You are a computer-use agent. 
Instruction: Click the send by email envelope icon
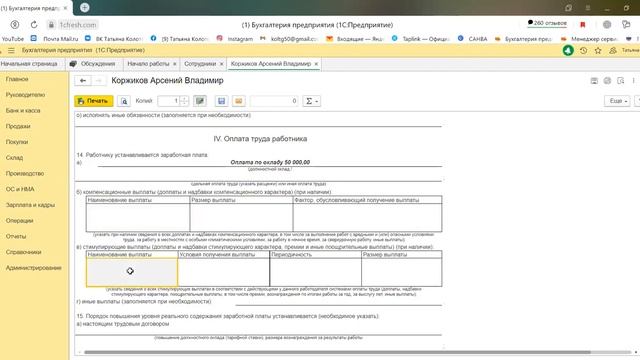239,101
